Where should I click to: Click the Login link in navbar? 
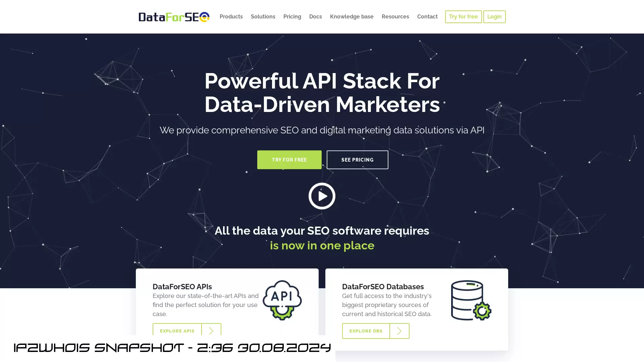tap(494, 16)
